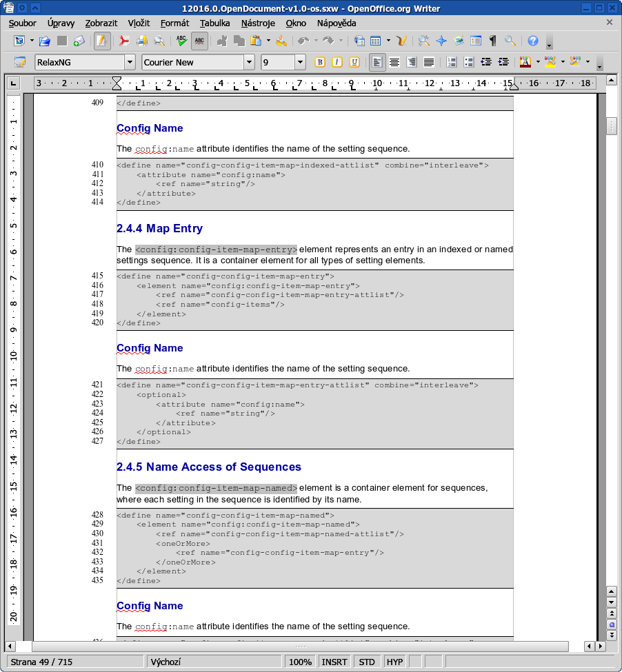
Task: Expand the RelaxNG paragraph style dropdown
Action: pyautogui.click(x=130, y=62)
